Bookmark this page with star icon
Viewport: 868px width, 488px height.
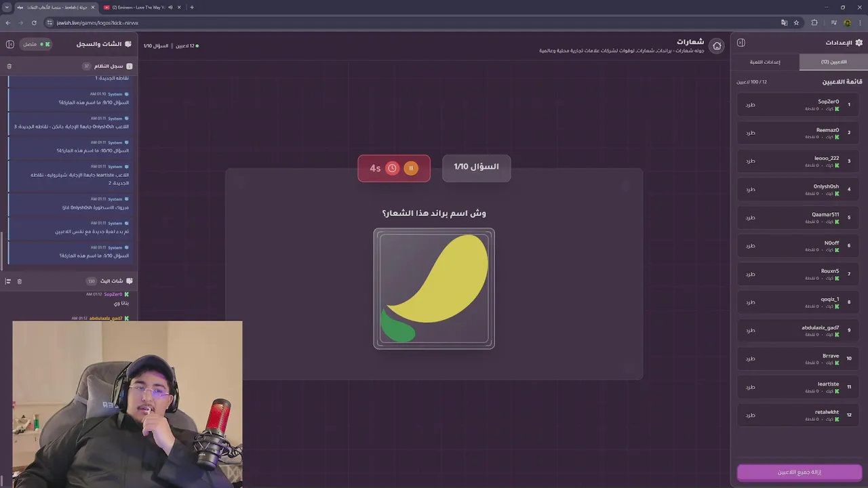point(796,22)
